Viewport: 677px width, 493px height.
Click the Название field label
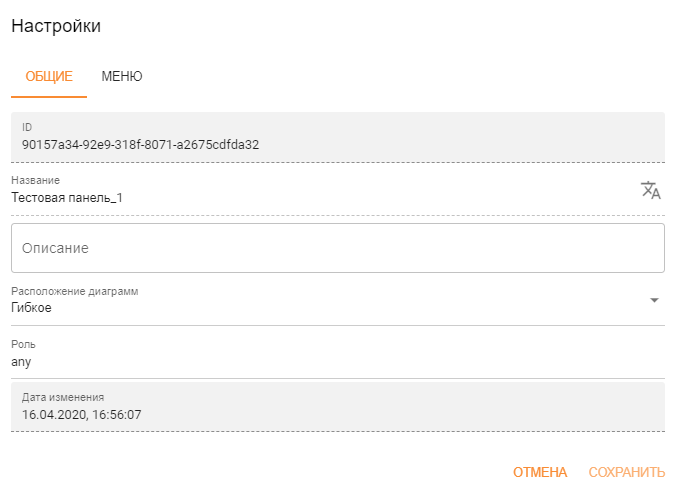click(x=35, y=180)
